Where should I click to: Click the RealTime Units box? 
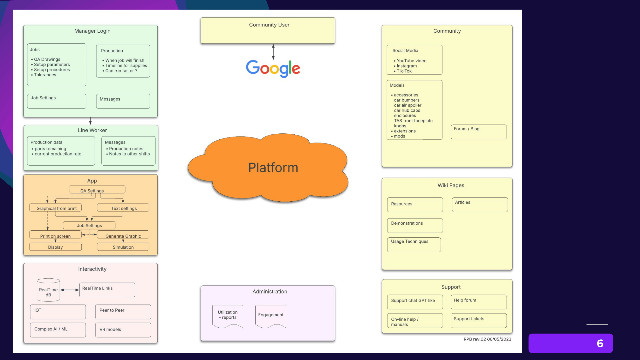click(107, 290)
